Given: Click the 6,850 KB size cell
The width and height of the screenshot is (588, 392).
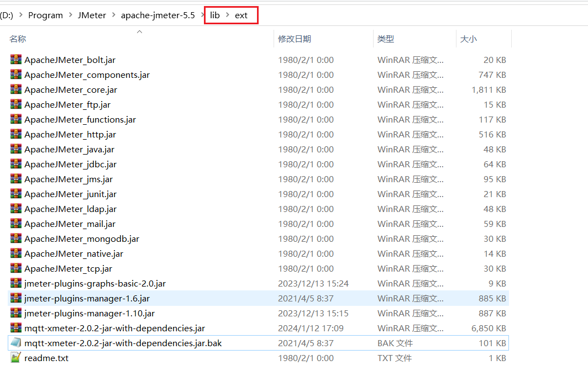Looking at the screenshot, I should click(489, 329).
